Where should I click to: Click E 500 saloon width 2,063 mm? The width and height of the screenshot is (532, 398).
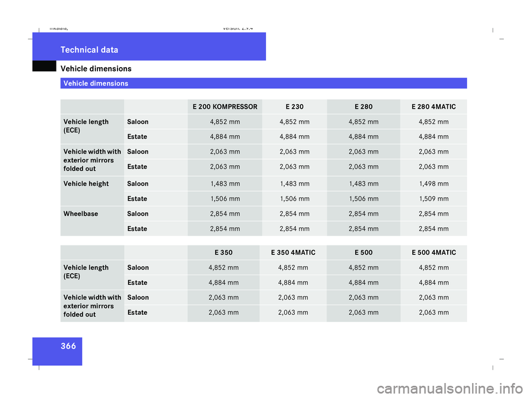[364, 297]
